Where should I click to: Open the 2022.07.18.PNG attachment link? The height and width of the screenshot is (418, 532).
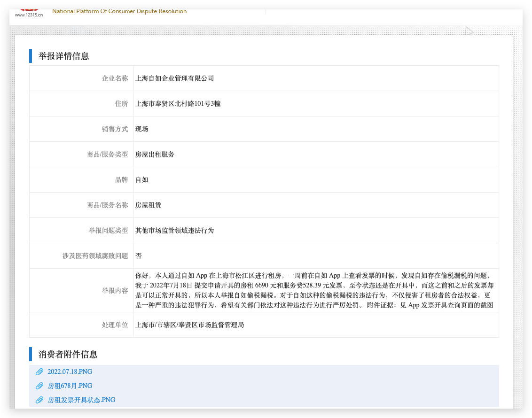click(70, 372)
